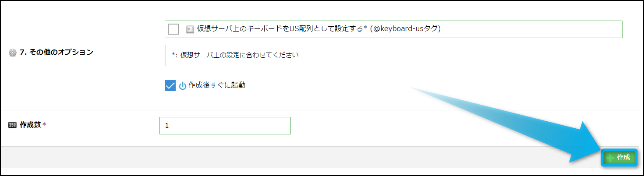644x176 pixels.
Task: Click the blue power icon
Action: tap(183, 86)
